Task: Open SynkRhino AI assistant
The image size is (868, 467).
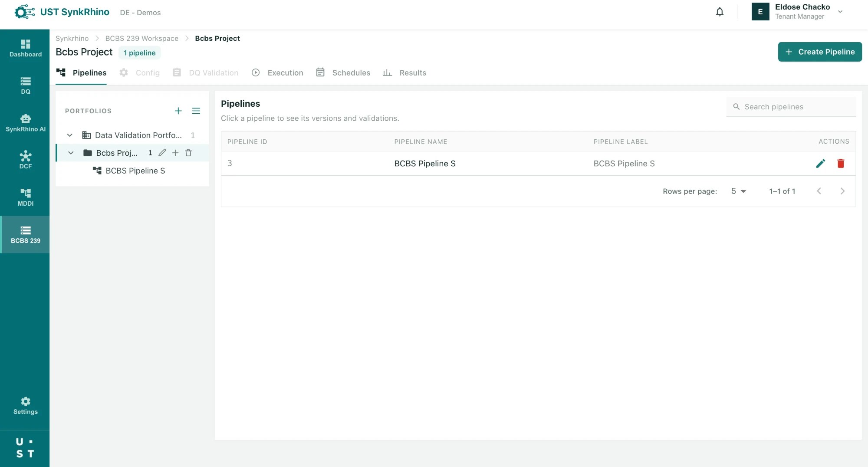Action: 25,123
